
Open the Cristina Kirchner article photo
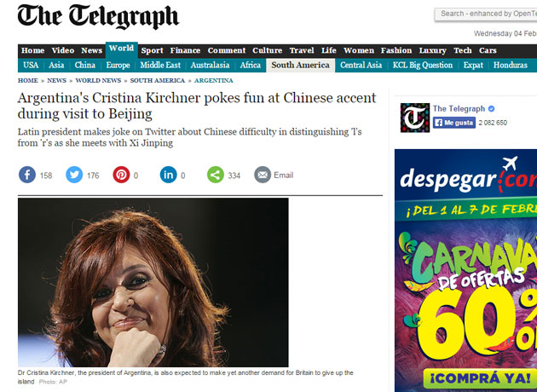(153, 282)
